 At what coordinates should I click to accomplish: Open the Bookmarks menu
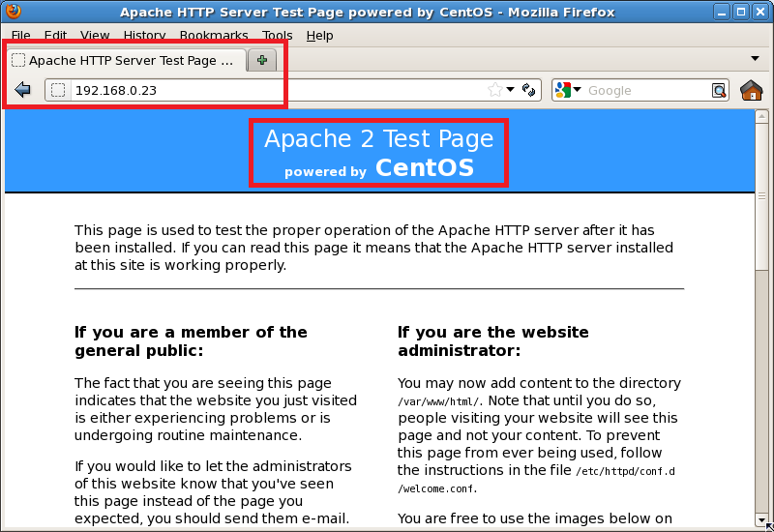click(214, 36)
